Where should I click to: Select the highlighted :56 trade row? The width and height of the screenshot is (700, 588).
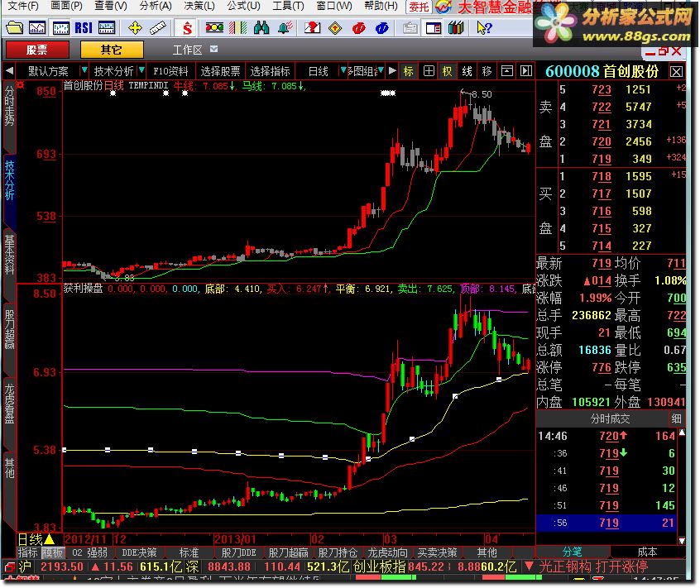[607, 523]
